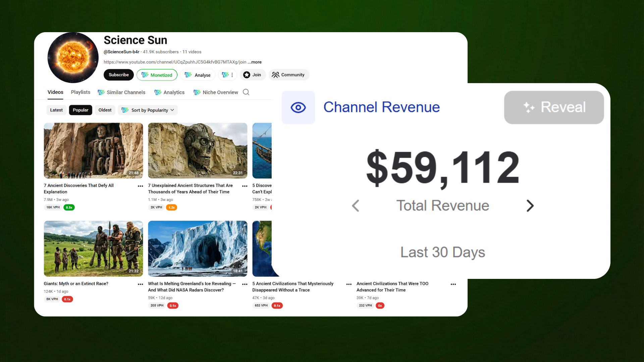The image size is (644, 362).
Task: Click the Science Sun channel avatar
Action: [73, 58]
